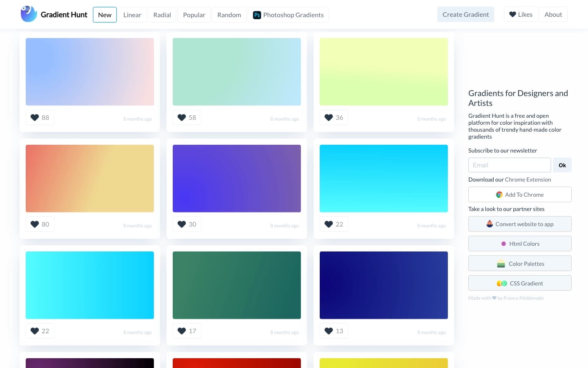Click the Gradient Hunt logo icon
Screen dimensions: 588x368
29,14
